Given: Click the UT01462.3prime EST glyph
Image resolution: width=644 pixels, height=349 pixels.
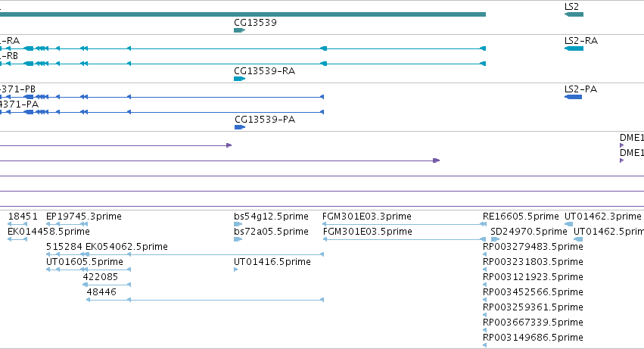Looking at the screenshot, I should [x=569, y=224].
